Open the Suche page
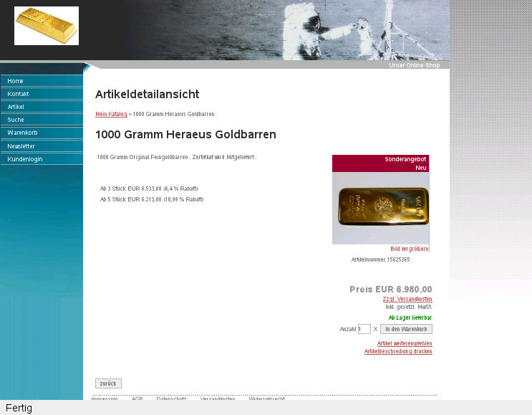Image resolution: width=532 pixels, height=415 pixels. (x=42, y=120)
